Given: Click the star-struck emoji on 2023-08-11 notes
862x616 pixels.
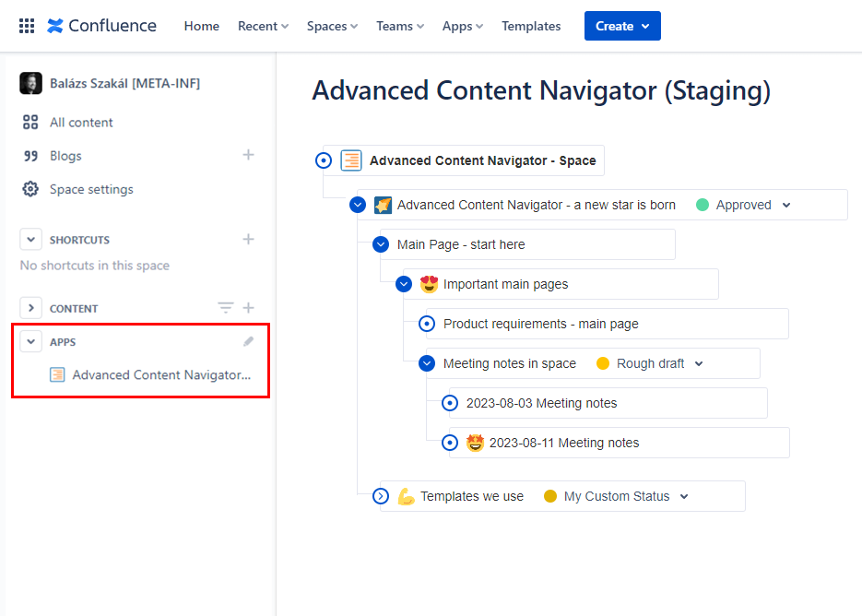Looking at the screenshot, I should tap(475, 443).
